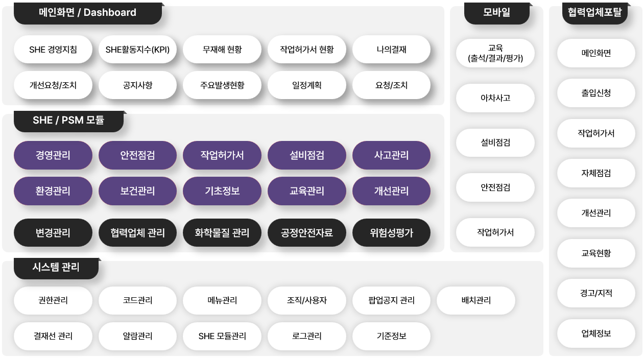Viewport: 644px width, 358px height.
Task: Open the SHE 경영지침 button
Action: click(53, 50)
